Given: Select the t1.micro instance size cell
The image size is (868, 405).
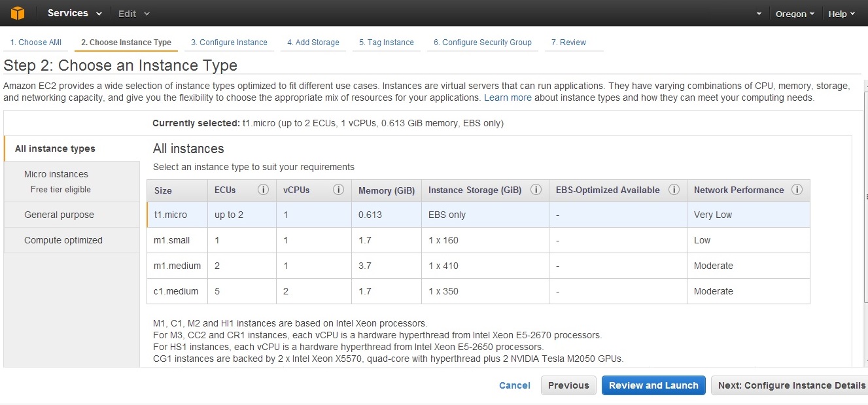Looking at the screenshot, I should point(177,215).
